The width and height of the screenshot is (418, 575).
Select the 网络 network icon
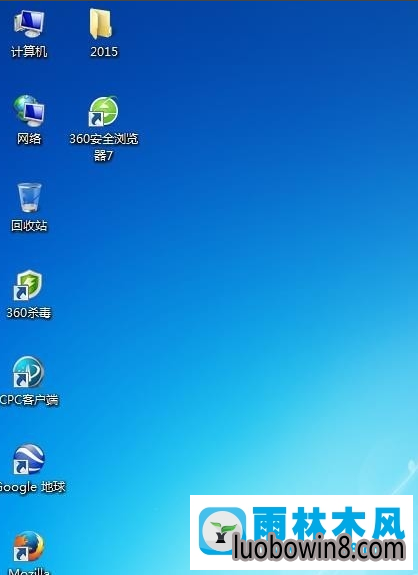29,110
